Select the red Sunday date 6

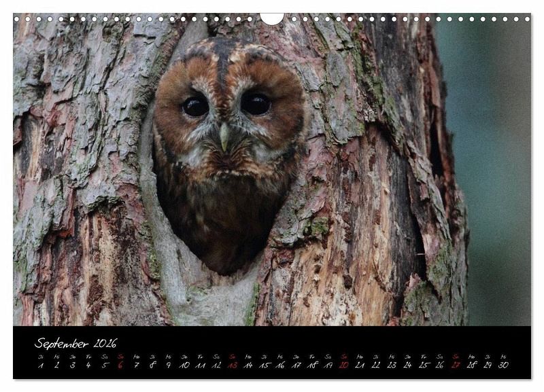[x=120, y=365]
